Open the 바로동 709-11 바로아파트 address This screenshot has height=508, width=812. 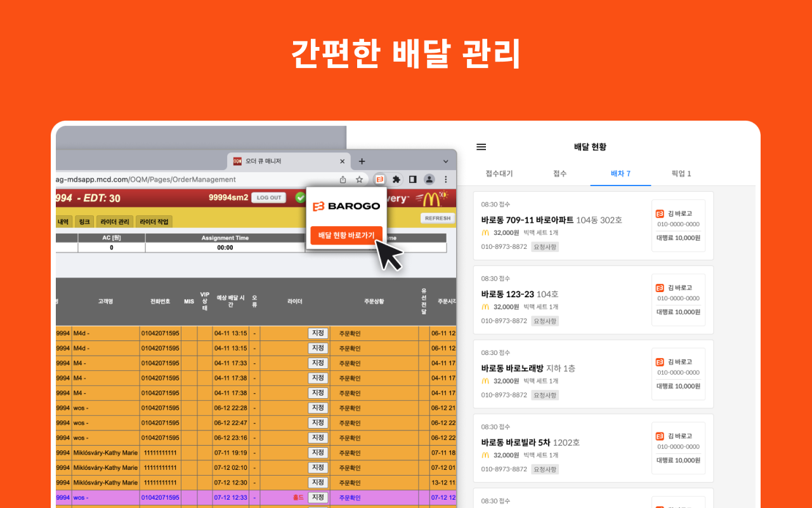tap(552, 220)
